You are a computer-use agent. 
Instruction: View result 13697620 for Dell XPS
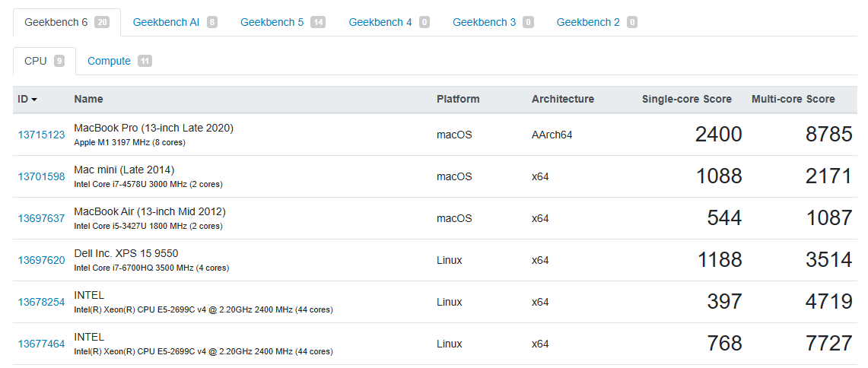(x=41, y=260)
